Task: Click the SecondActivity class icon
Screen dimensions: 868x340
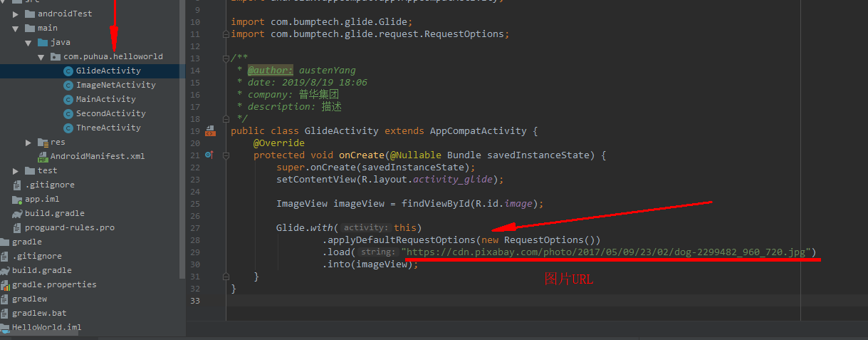Action: (68, 113)
